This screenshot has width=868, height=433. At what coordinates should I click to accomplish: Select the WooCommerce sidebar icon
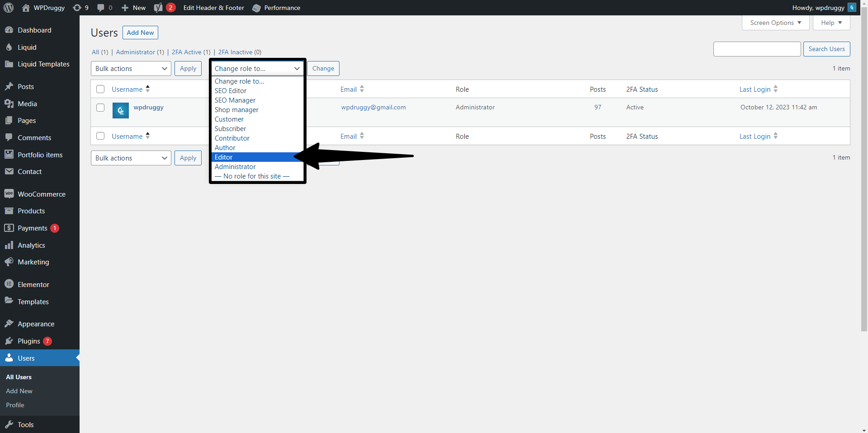tap(9, 193)
